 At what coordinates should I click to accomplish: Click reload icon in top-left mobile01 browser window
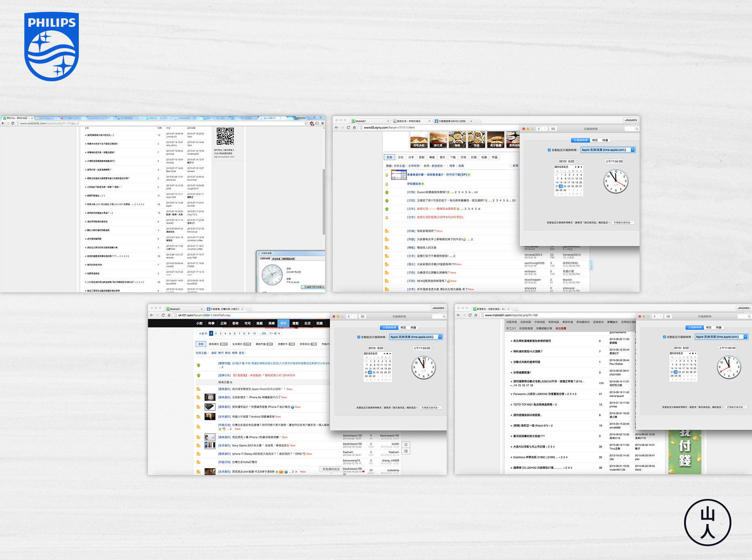point(13,123)
